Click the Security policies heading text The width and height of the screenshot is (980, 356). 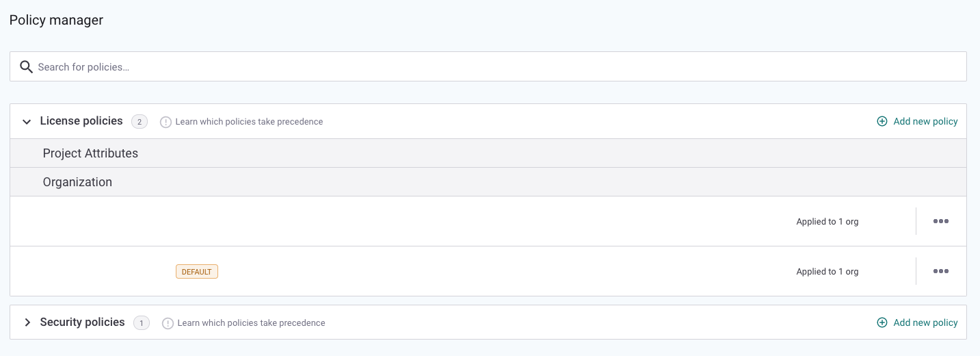(82, 322)
